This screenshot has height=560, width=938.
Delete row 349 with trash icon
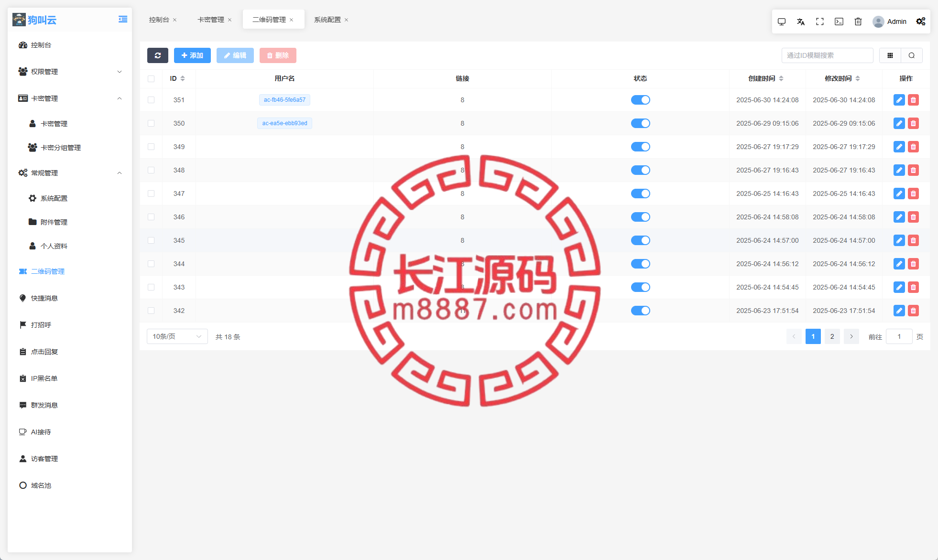coord(913,147)
